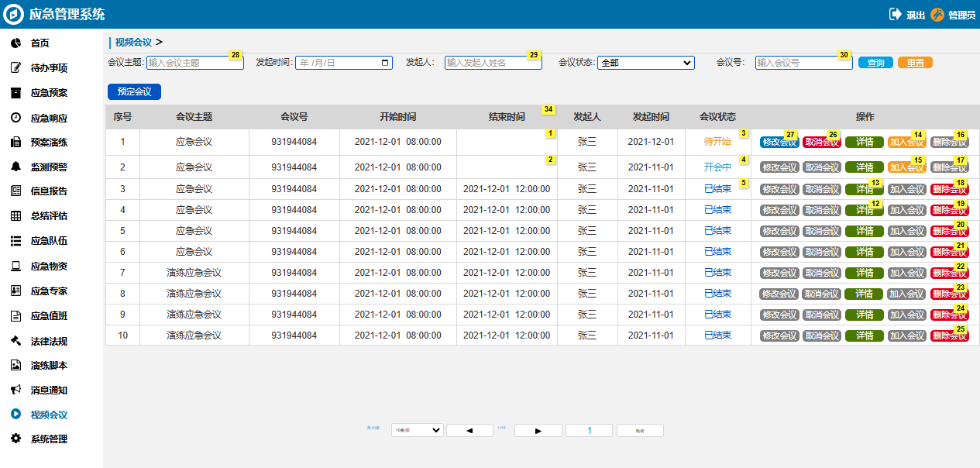The height and width of the screenshot is (468, 980).
Task: Click the 重置 reset button
Action: click(915, 63)
